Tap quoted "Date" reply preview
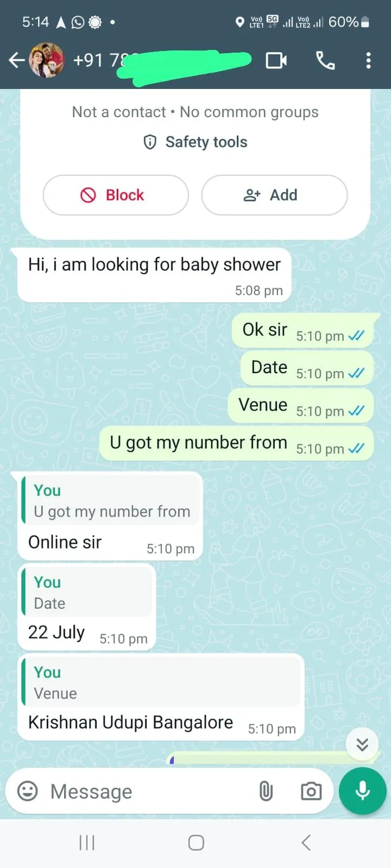391x868 pixels. (87, 592)
